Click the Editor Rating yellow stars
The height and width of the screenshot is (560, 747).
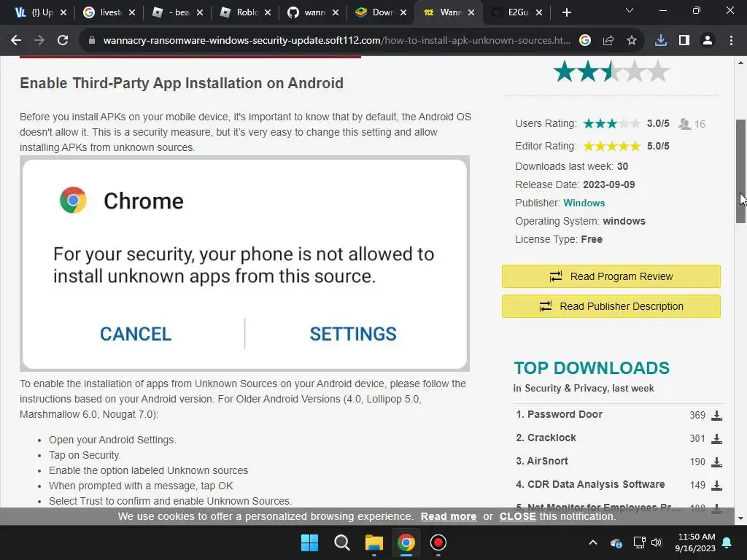[x=612, y=146]
